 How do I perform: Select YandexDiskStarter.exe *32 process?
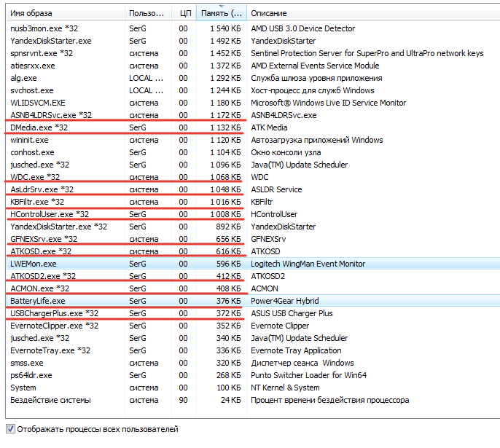[x=58, y=227]
